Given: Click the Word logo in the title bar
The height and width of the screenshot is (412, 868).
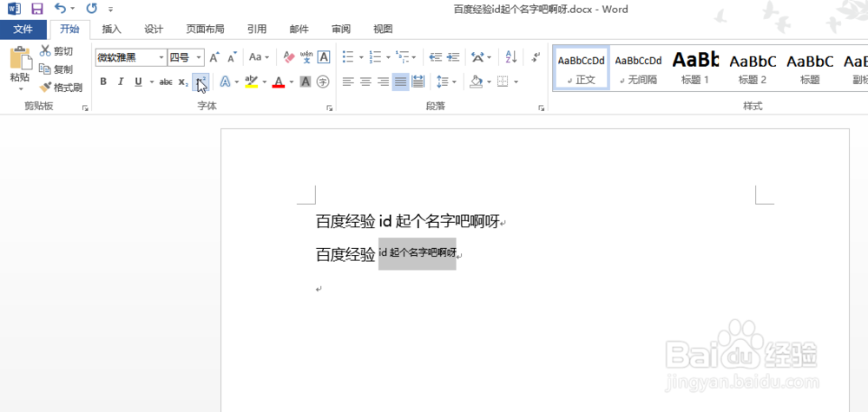Looking at the screenshot, I should tap(14, 9).
